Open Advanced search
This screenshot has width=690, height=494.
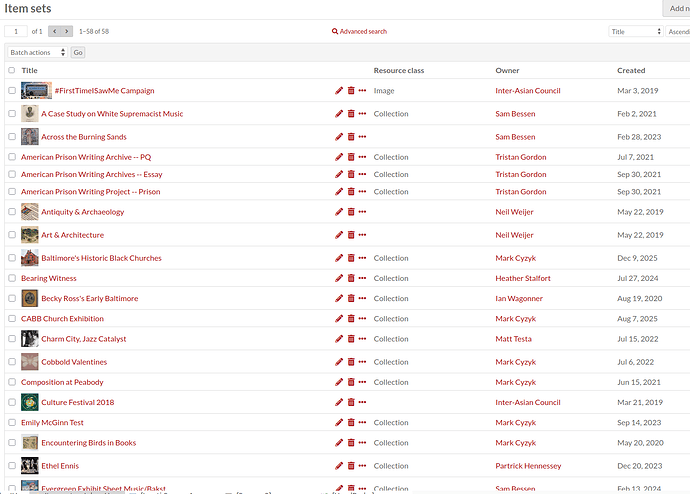[360, 31]
